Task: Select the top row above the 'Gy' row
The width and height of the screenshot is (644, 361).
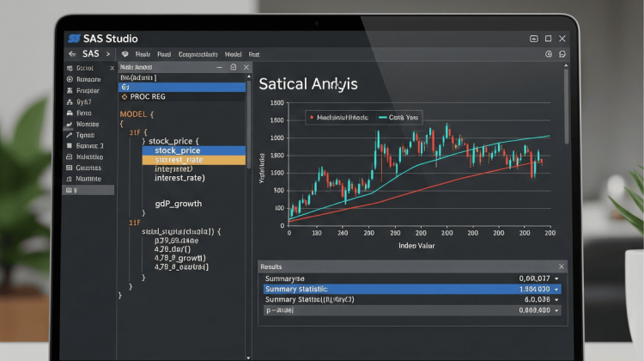Action: [182, 77]
